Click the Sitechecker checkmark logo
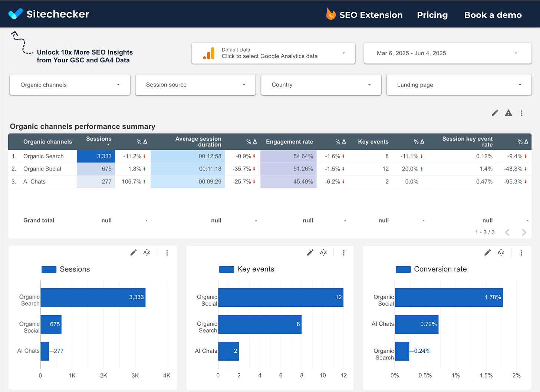The height and width of the screenshot is (392, 540). 16,14
